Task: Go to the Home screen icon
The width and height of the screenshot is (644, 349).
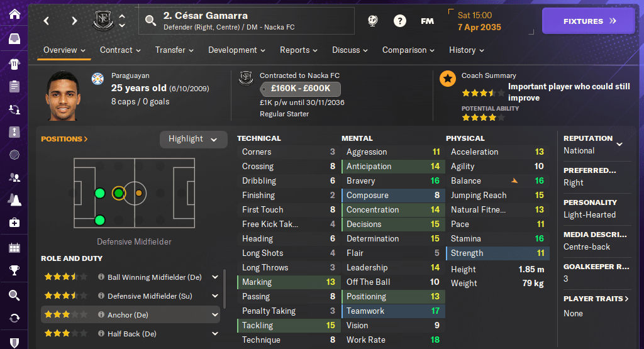Action: click(14, 14)
